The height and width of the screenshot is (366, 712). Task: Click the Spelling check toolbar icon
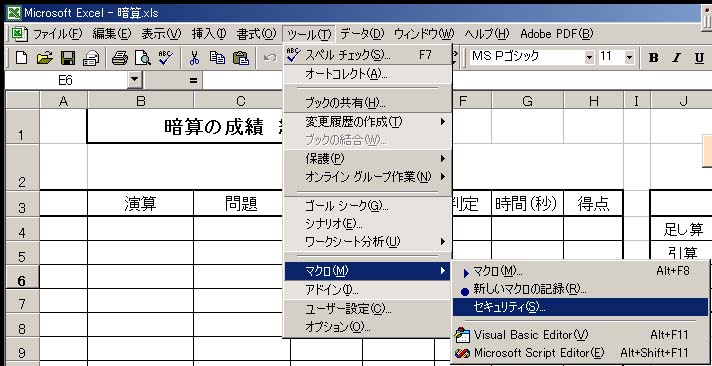pos(165,58)
